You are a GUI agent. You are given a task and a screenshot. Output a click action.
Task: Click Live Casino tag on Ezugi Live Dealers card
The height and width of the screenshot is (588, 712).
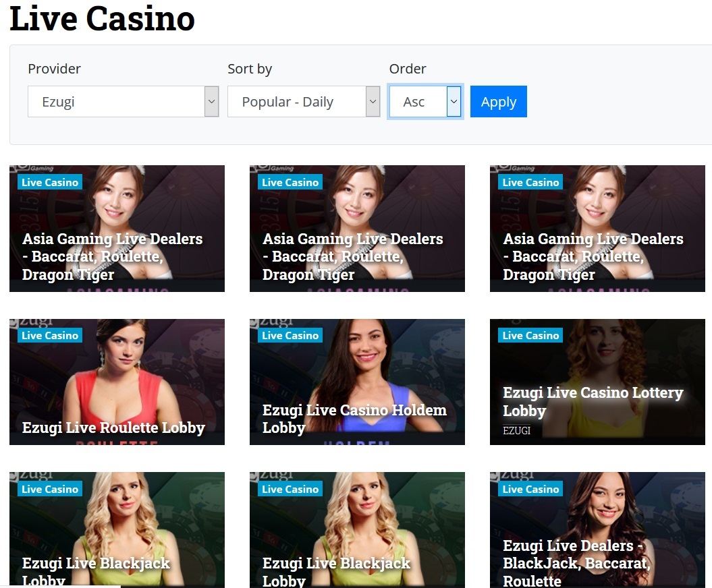530,489
